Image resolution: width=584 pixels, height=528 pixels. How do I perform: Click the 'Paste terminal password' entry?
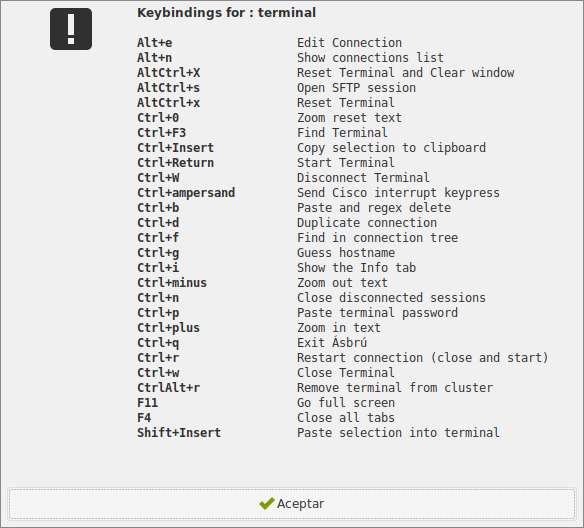click(x=377, y=313)
